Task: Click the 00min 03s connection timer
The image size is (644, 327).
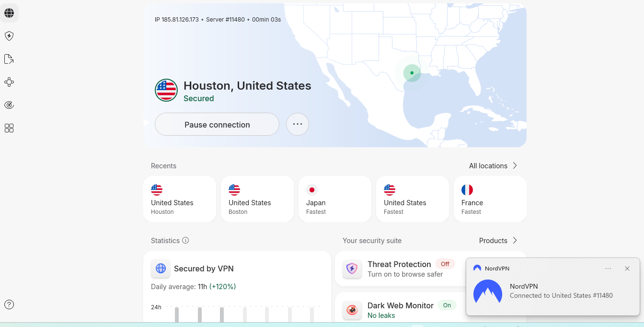Action: click(x=266, y=20)
